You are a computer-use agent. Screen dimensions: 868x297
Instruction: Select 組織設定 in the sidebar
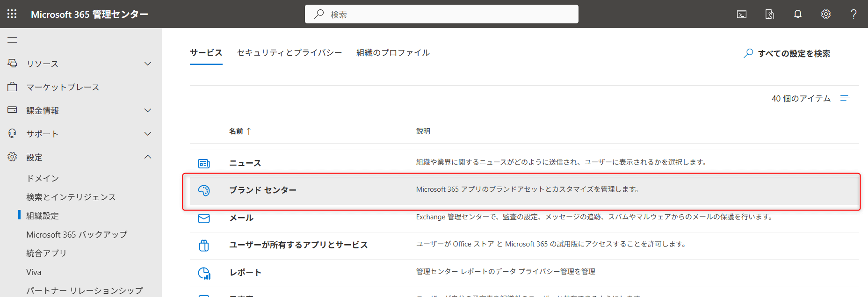(x=43, y=216)
